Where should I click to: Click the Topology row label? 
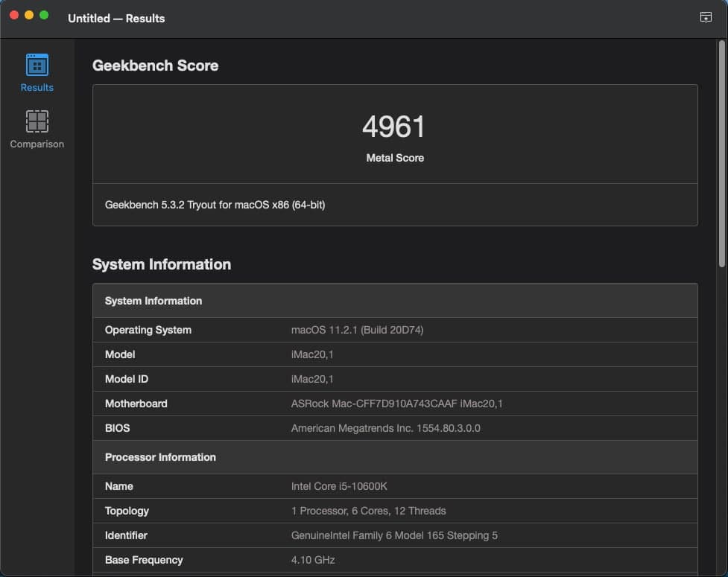pos(127,511)
